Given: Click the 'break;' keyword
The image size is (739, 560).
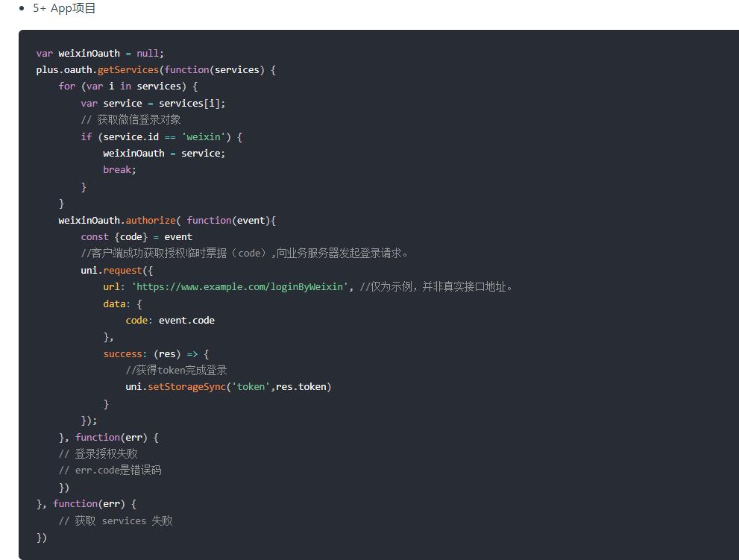Looking at the screenshot, I should pos(119,170).
